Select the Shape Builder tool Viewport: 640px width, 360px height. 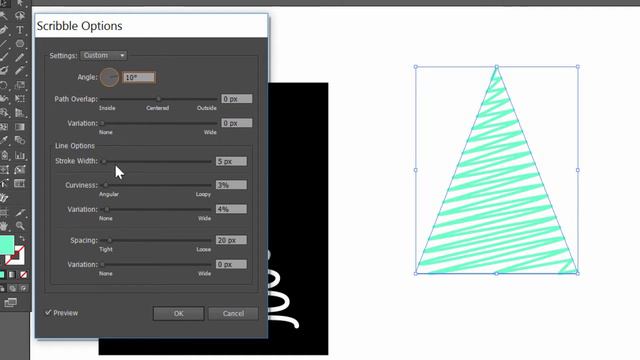[x=4, y=113]
